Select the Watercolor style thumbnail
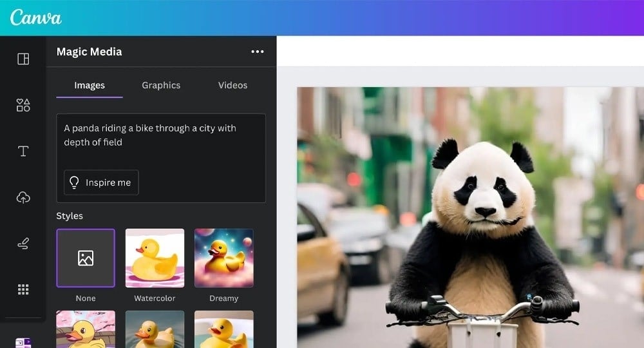Screen dimensions: 644x348 click(155, 258)
